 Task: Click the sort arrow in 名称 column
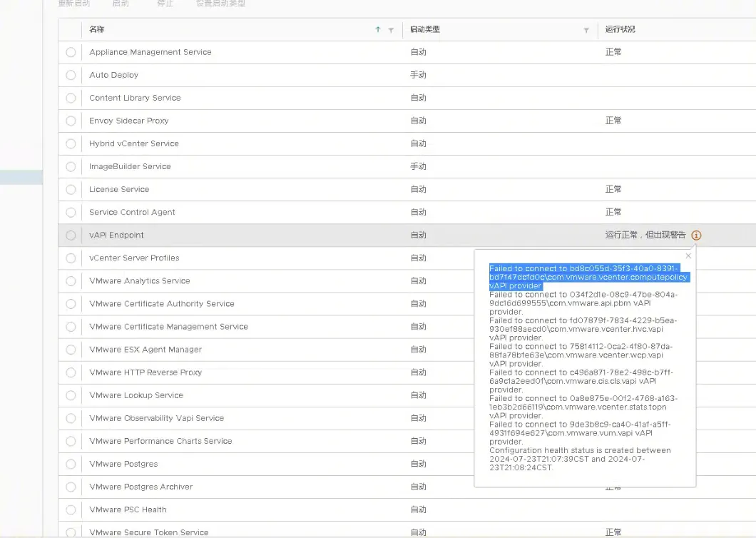(x=378, y=30)
